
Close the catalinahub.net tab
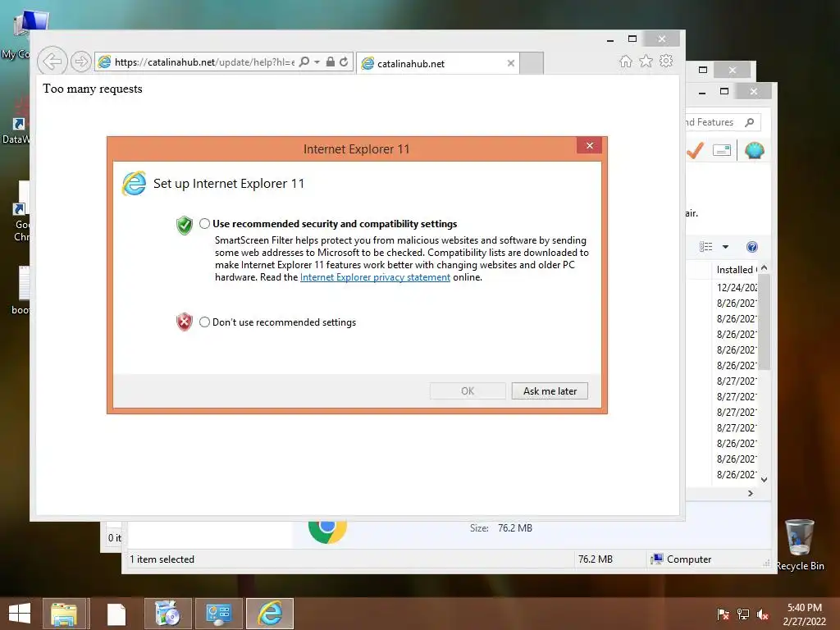pos(511,63)
